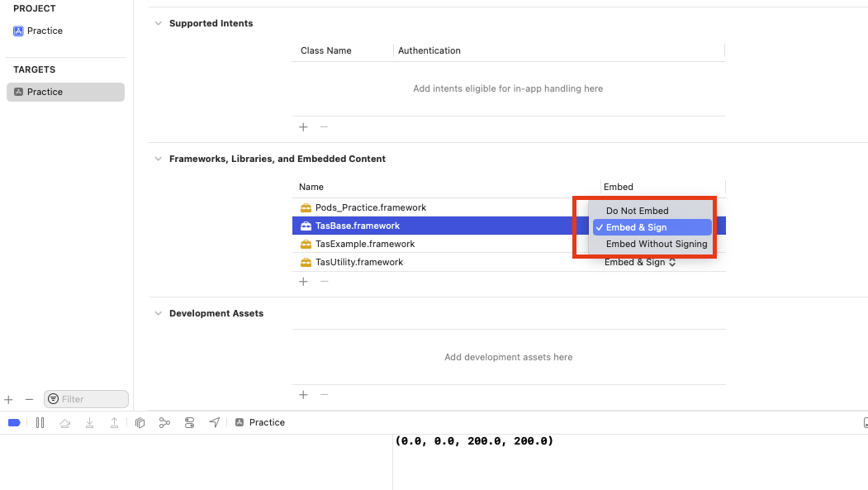Pause program execution

pyautogui.click(x=40, y=423)
